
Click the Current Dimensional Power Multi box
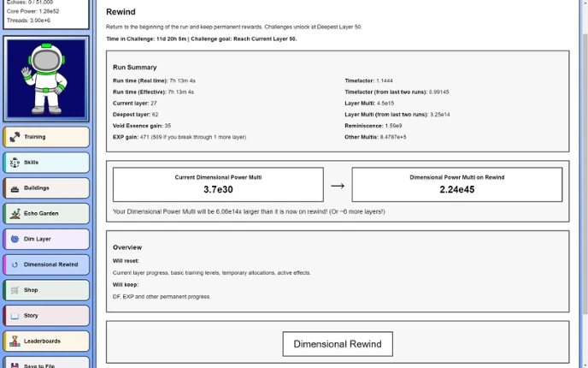point(218,184)
